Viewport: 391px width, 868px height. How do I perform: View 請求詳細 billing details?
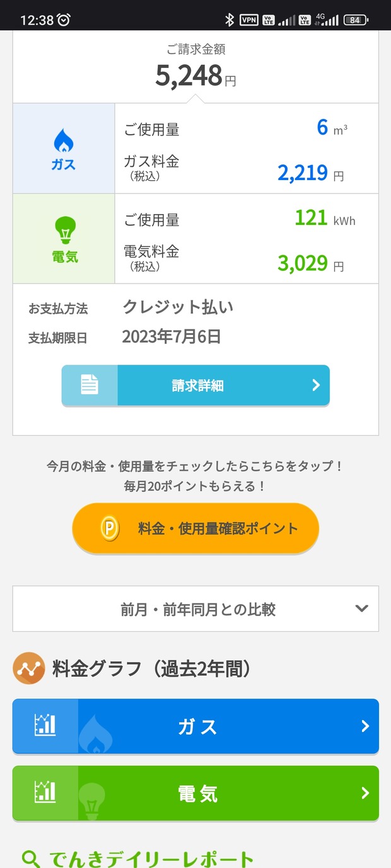pos(195,385)
